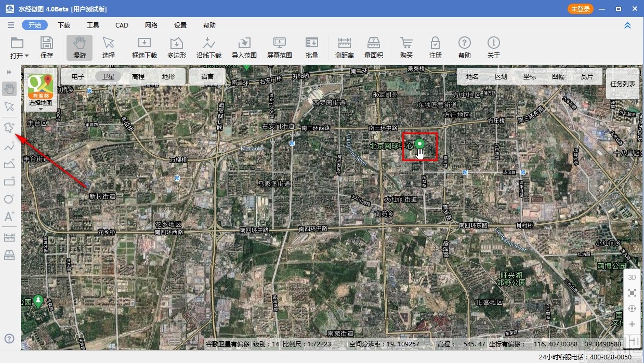Toggle Tiles (瓦片) grid overlay
Image resolution: width=644 pixels, height=363 pixels.
(587, 77)
